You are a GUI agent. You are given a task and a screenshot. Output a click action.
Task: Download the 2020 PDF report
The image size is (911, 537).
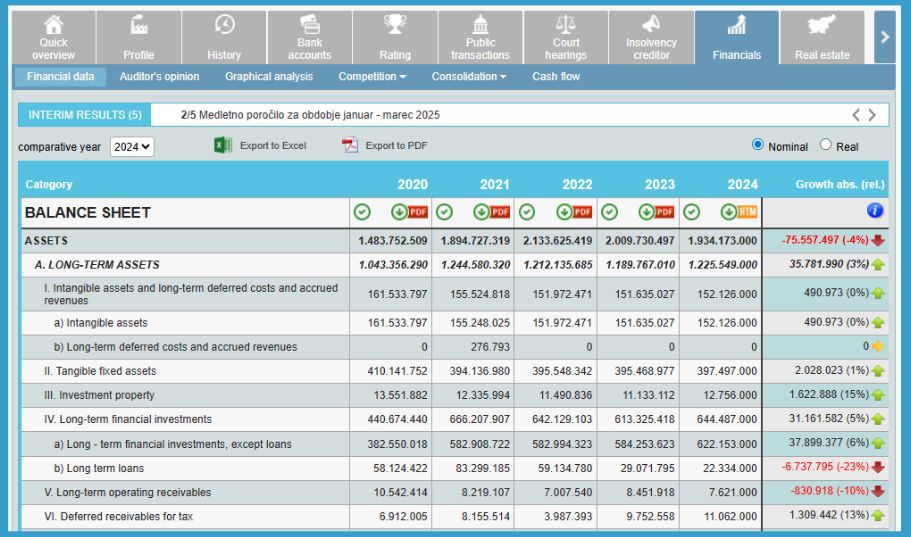pos(410,212)
